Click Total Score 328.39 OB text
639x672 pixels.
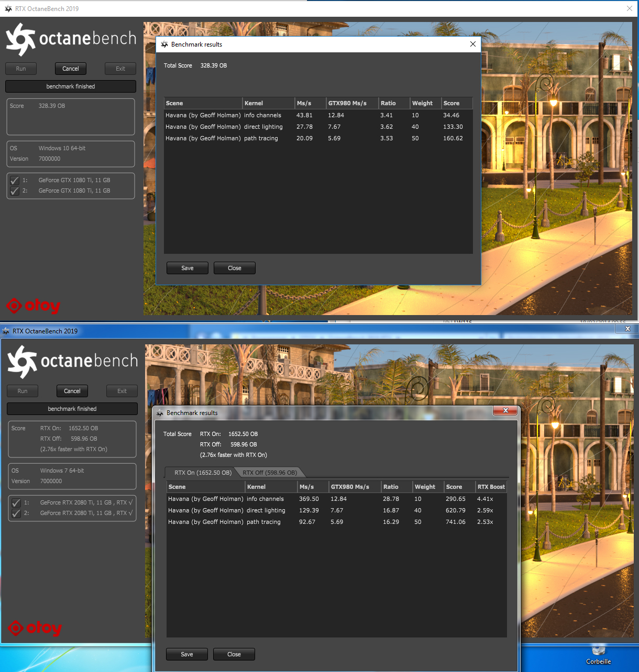[x=195, y=65]
